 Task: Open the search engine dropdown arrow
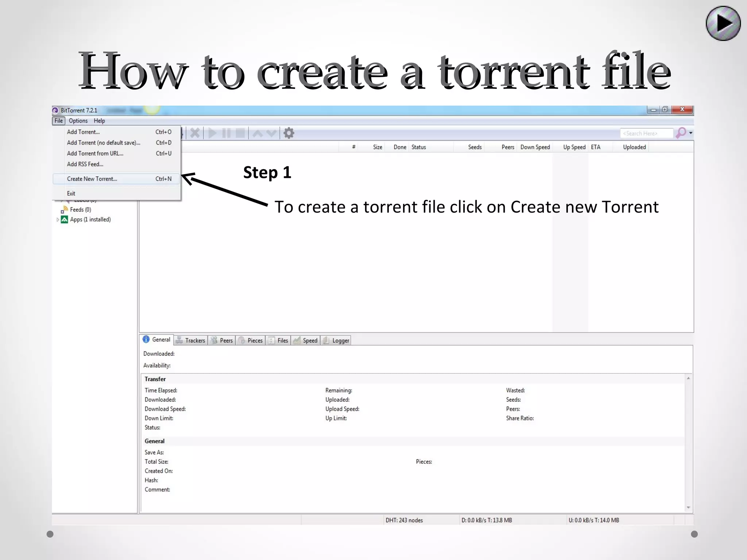pyautogui.click(x=691, y=133)
